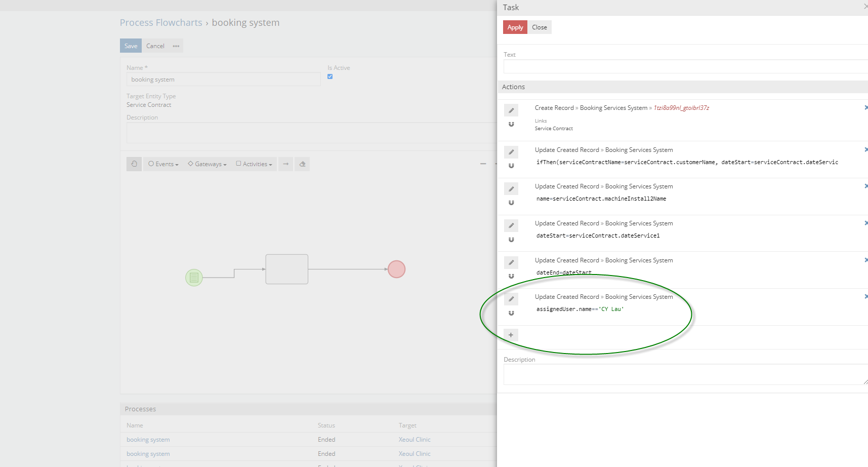Open the Xeoul Clinic target link
Image resolution: width=868 pixels, height=467 pixels.
pyautogui.click(x=415, y=440)
